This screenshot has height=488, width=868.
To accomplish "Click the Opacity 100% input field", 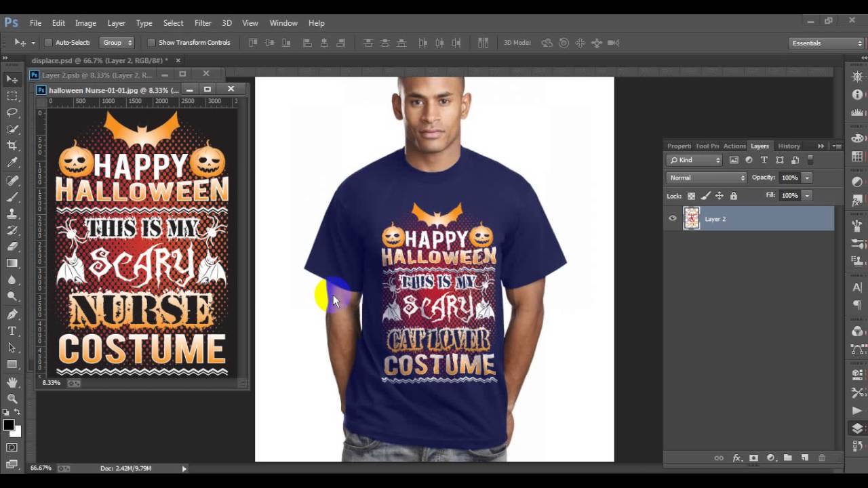I will (789, 178).
